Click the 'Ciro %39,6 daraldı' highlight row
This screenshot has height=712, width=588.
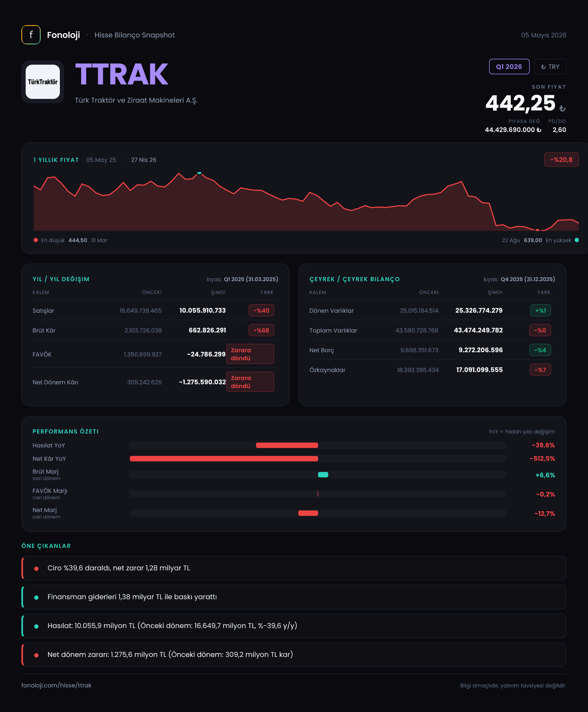tap(294, 568)
